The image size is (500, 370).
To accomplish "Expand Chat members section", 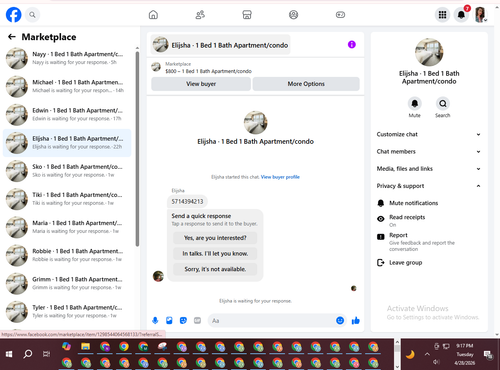I will pos(429,151).
